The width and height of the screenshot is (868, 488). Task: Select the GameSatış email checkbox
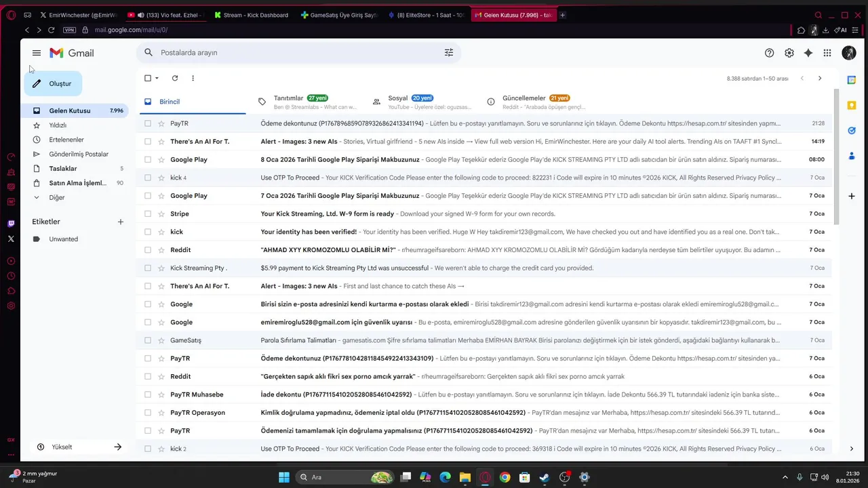[148, 340]
